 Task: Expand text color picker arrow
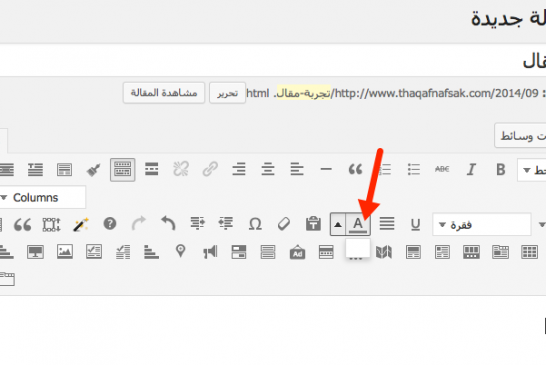[338, 224]
